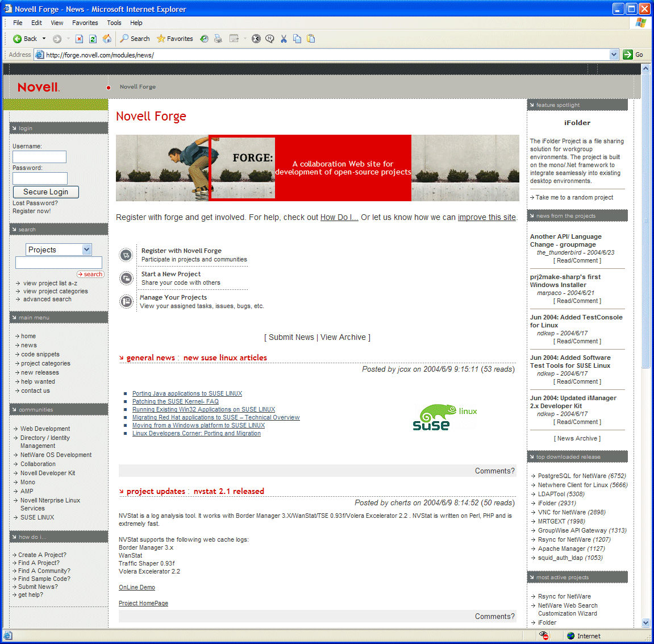Image resolution: width=654 pixels, height=644 pixels.
Task: Click the Windows flag logo throbber
Action: 641,23
